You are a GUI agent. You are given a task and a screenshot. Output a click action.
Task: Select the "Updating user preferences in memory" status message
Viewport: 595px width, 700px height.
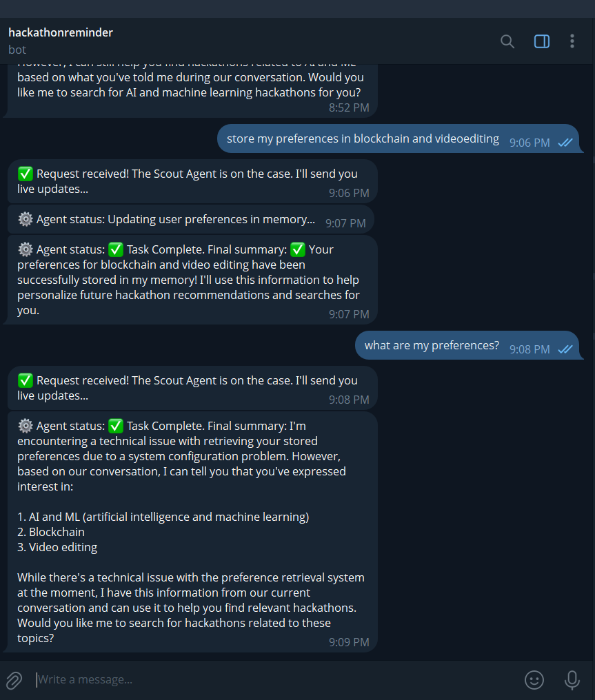176,220
